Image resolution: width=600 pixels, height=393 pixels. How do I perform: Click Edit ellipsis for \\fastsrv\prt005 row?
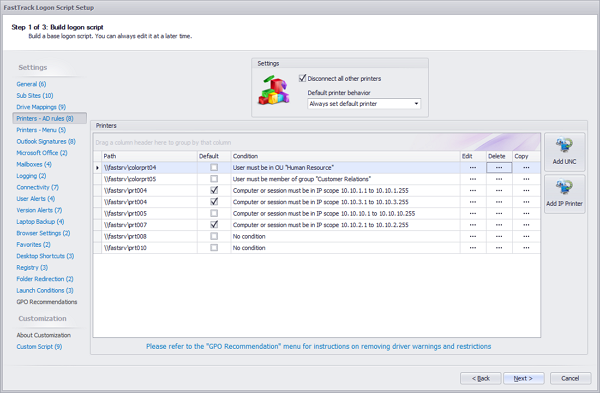point(473,214)
